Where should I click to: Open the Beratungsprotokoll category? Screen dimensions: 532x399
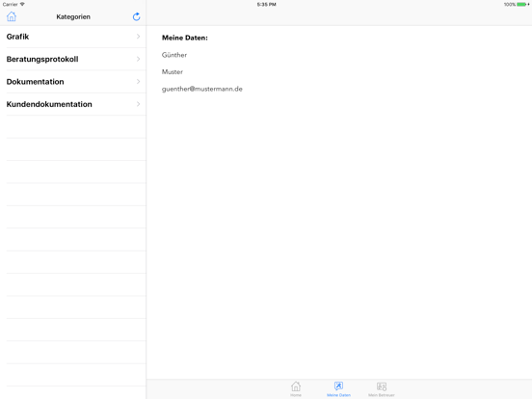point(73,59)
